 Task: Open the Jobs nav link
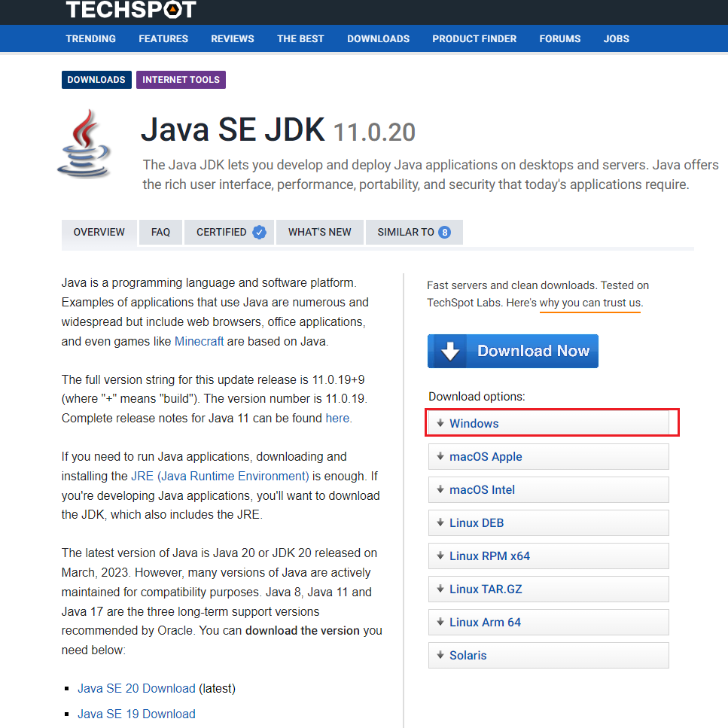coord(616,39)
